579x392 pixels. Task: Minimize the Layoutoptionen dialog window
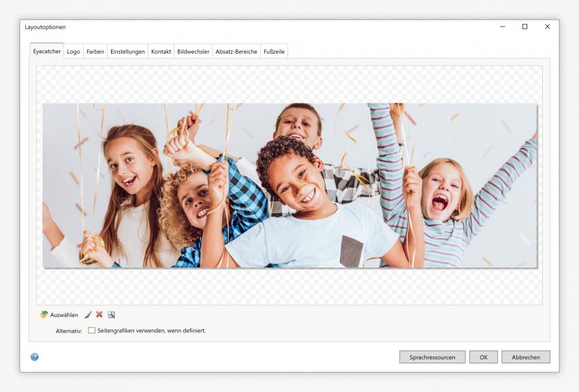tap(503, 27)
